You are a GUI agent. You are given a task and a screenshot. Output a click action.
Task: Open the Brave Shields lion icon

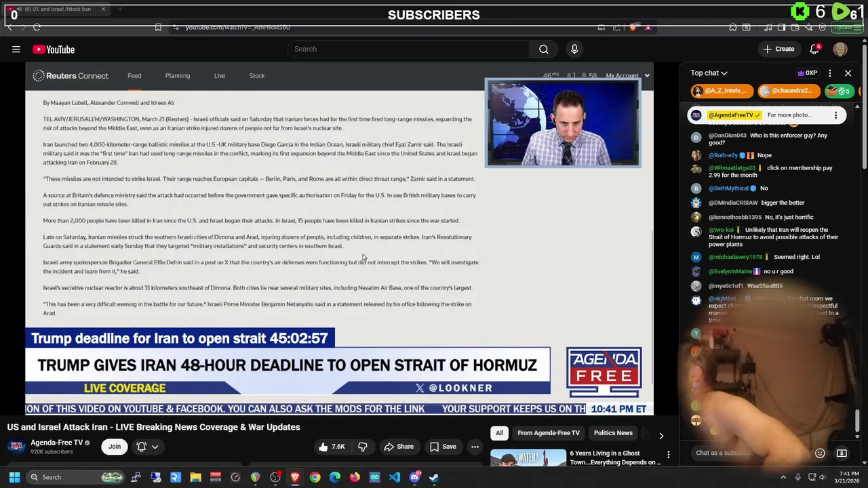click(633, 27)
